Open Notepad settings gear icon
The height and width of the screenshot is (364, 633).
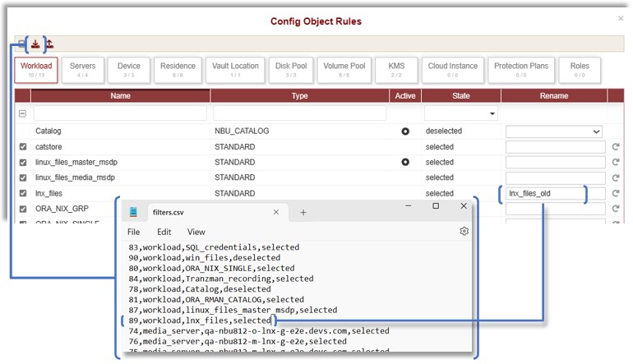464,232
